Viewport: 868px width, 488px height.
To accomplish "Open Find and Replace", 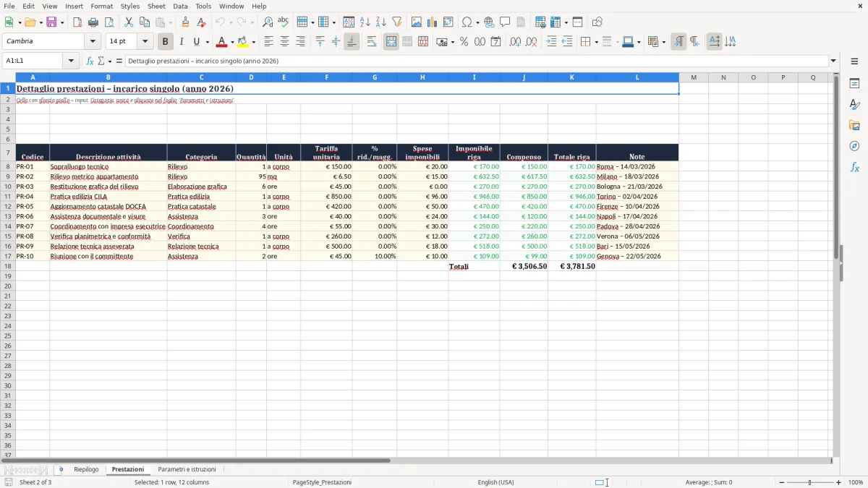I will (268, 22).
